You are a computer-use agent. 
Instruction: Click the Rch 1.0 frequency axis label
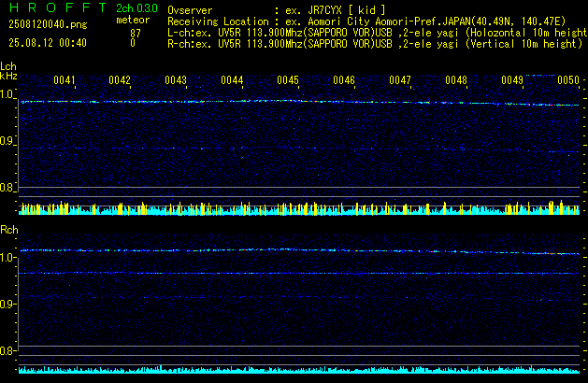(7, 258)
